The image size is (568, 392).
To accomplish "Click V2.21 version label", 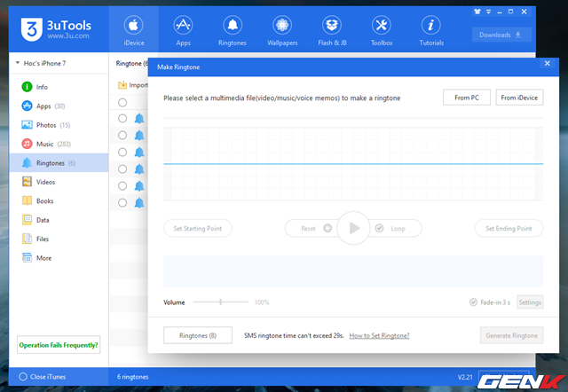I will (465, 377).
